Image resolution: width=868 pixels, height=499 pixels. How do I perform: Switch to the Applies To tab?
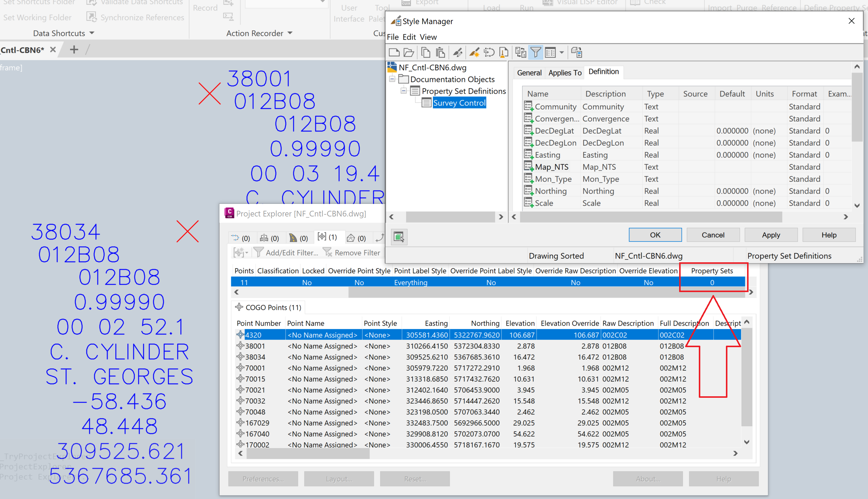coord(564,72)
